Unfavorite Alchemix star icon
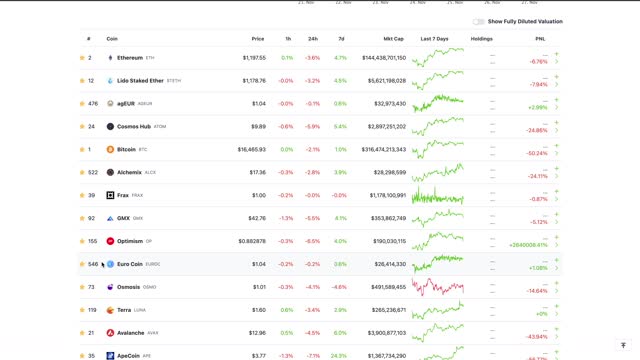Image resolution: width=640 pixels, height=360 pixels. (x=82, y=172)
